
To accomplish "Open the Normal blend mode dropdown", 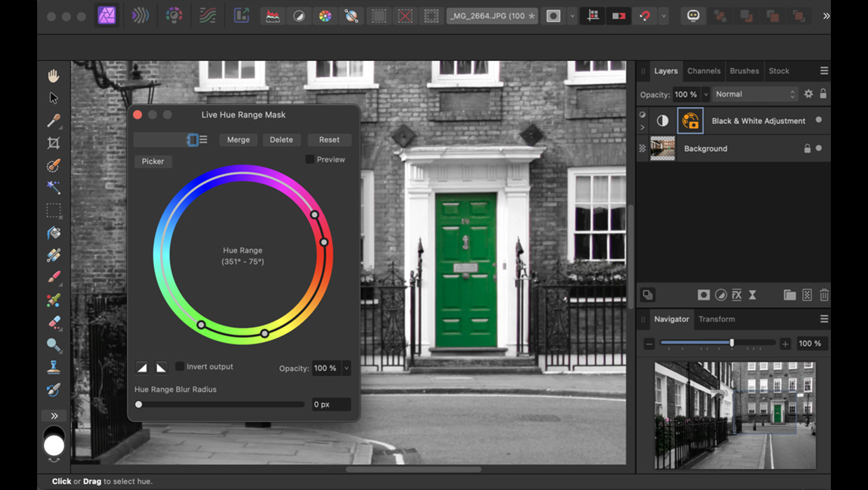I will click(x=755, y=94).
